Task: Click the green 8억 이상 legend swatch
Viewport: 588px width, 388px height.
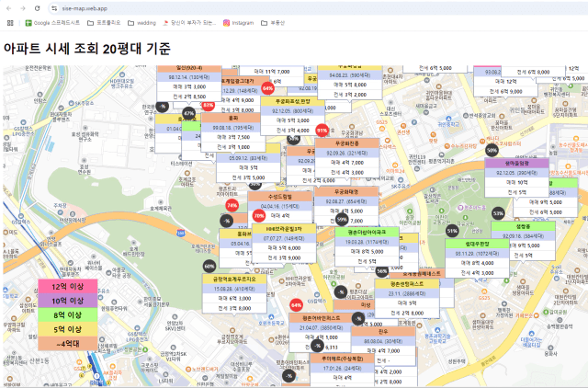Action: click(x=67, y=314)
